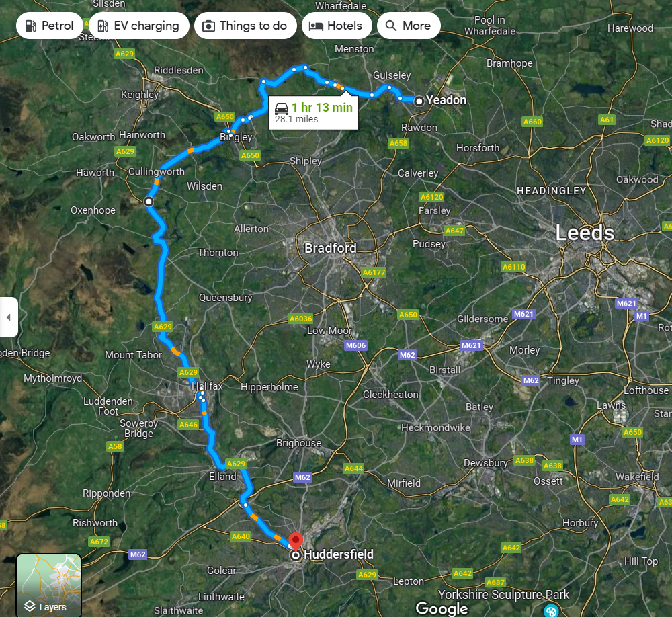This screenshot has width=672, height=617.
Task: Click the Layers stack icon
Action: tap(30, 606)
